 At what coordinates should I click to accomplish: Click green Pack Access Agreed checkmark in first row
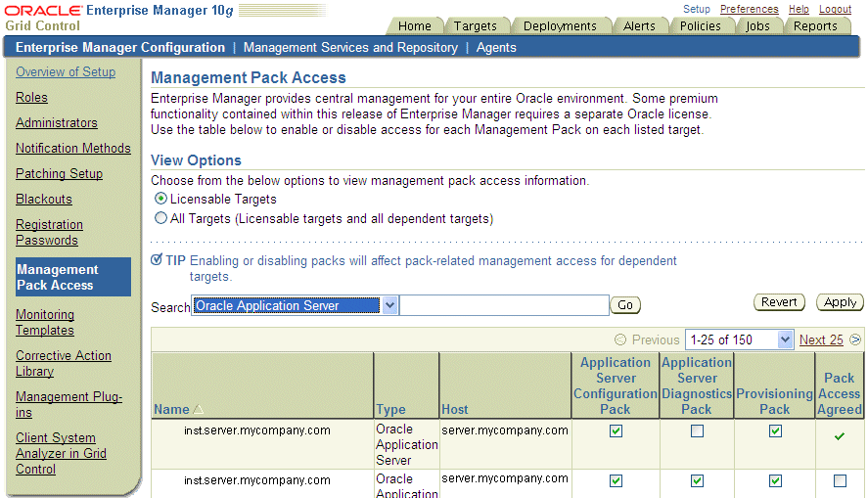pyautogui.click(x=840, y=436)
